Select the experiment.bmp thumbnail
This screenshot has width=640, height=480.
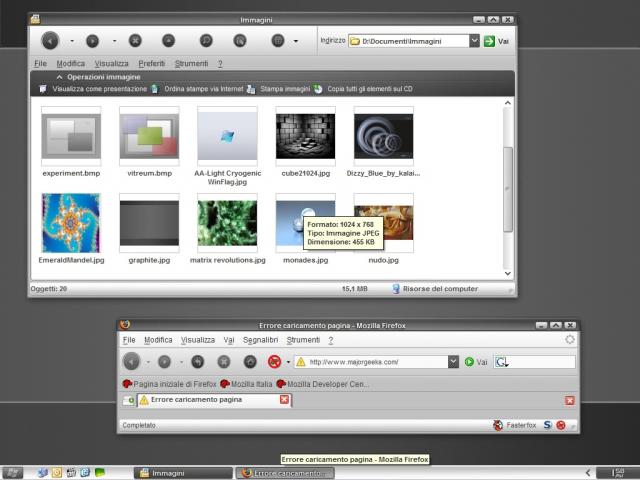(x=71, y=136)
